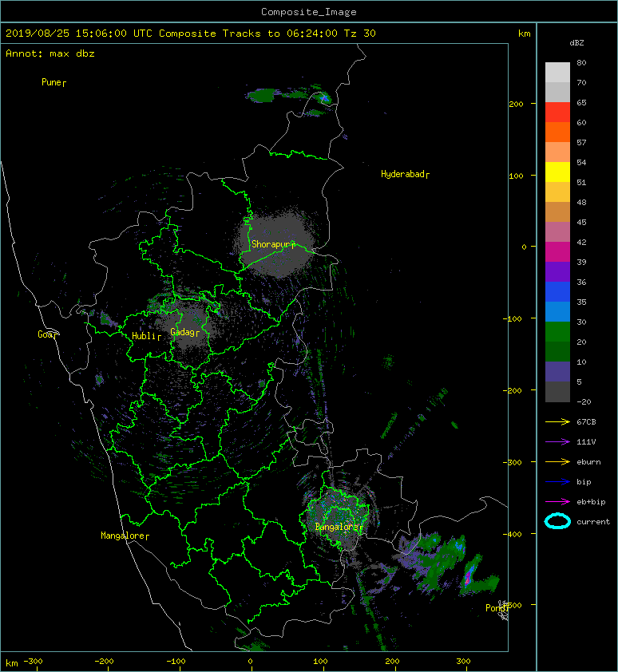Click the blue bip arrow legend icon
Screen dimensions: 618x672
point(557,482)
